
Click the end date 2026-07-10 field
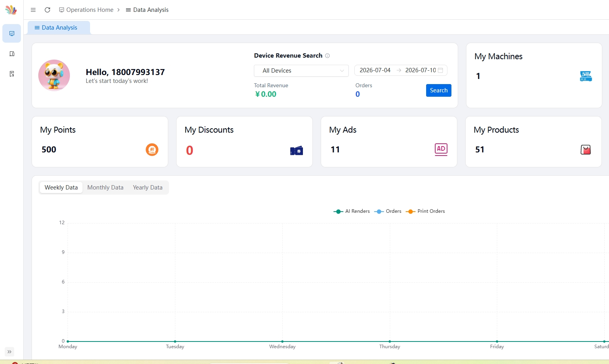tap(421, 70)
